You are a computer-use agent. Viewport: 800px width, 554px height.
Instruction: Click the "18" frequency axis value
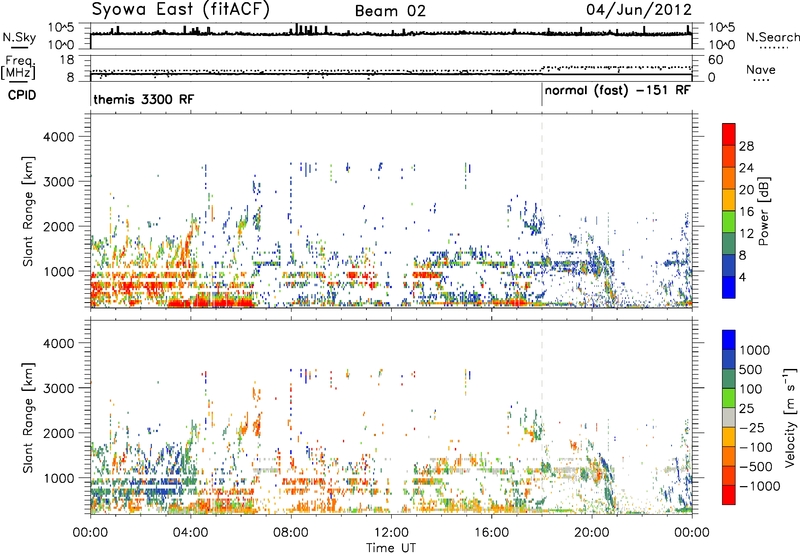67,60
